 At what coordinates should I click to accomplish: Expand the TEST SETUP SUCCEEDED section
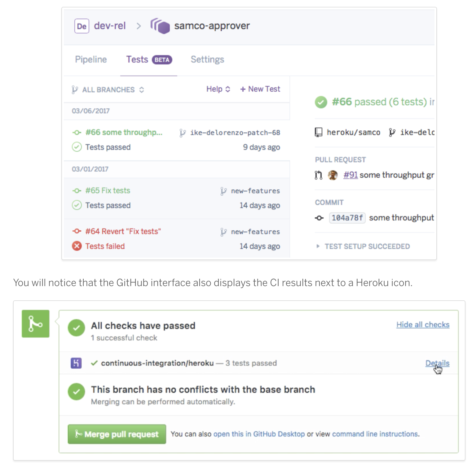point(363,246)
